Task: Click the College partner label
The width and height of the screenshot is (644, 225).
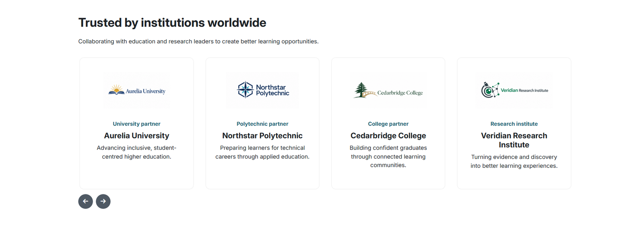Action: coord(388,124)
